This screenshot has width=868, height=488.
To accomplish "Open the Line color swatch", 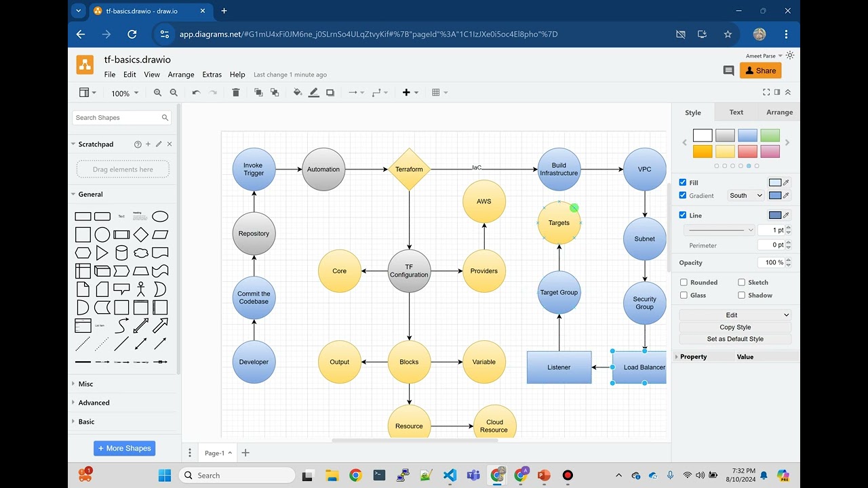I will [774, 215].
